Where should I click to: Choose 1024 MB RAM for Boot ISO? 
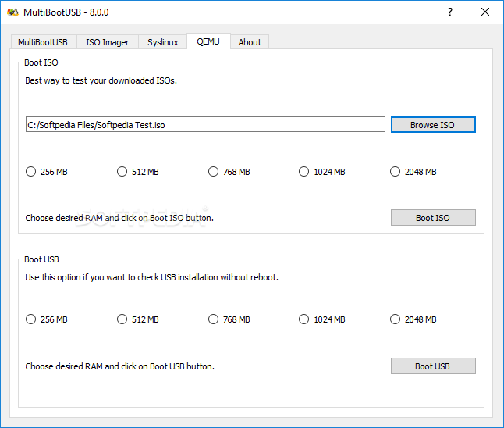[x=322, y=172]
